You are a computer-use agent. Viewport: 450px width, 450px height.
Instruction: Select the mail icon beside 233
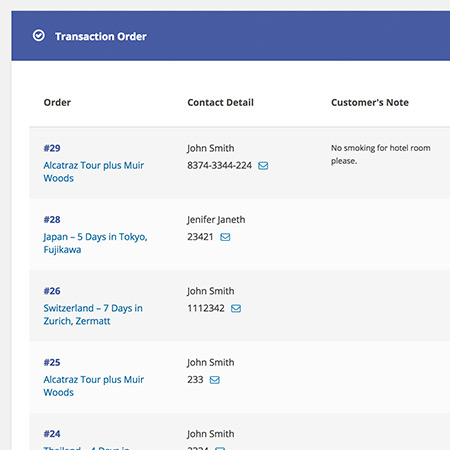pos(215,380)
